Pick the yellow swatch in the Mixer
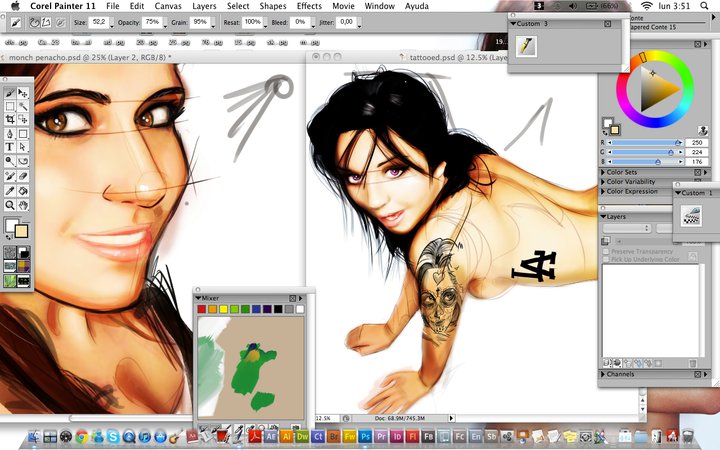This screenshot has width=720, height=450. [224, 309]
